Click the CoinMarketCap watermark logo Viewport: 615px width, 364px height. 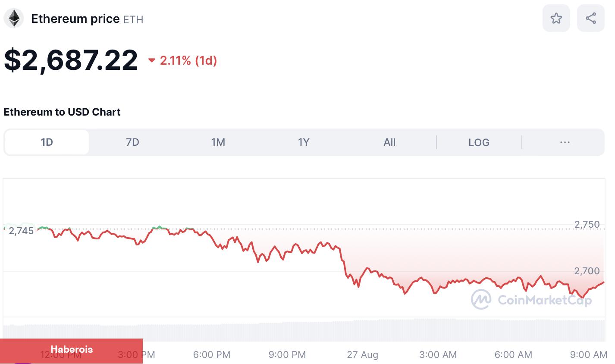tap(531, 299)
